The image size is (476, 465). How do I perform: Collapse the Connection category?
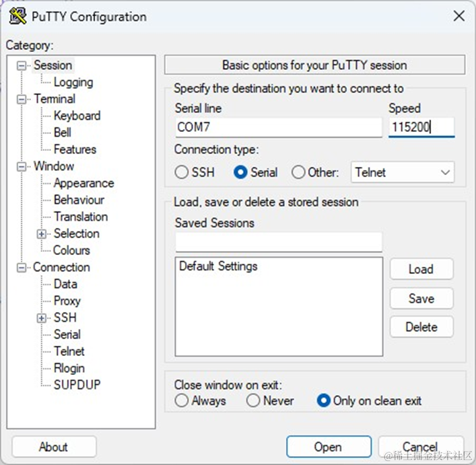pyautogui.click(x=22, y=268)
